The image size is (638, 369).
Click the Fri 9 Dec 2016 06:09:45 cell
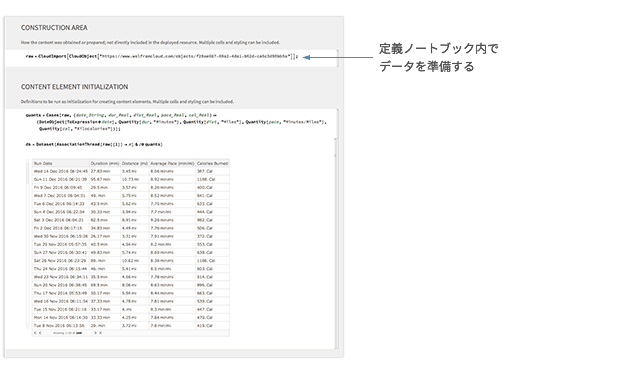(x=61, y=188)
